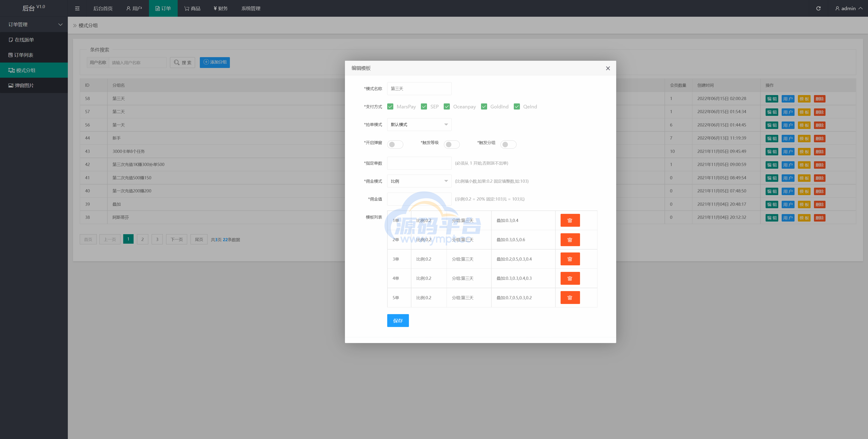This screenshot has height=439, width=868.
Task: Delete the 3单 template row
Action: pos(570,259)
